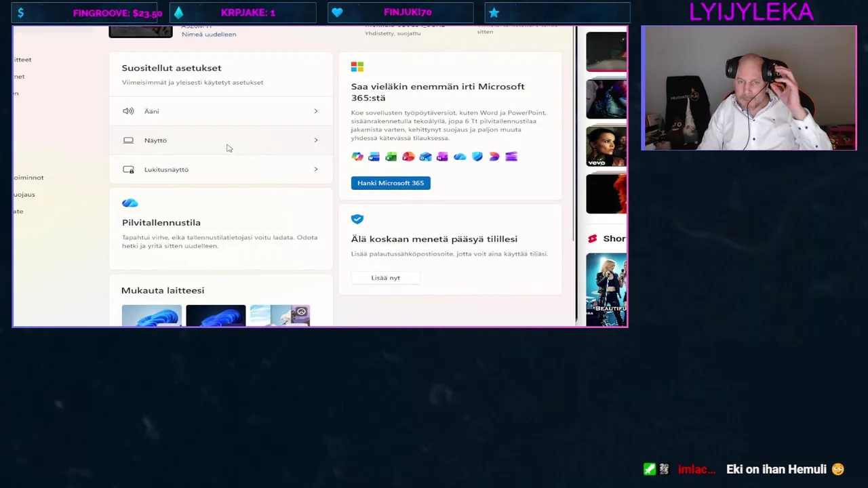Open the vevo woman video thumbnail
The width and height of the screenshot is (868, 488).
(x=606, y=146)
